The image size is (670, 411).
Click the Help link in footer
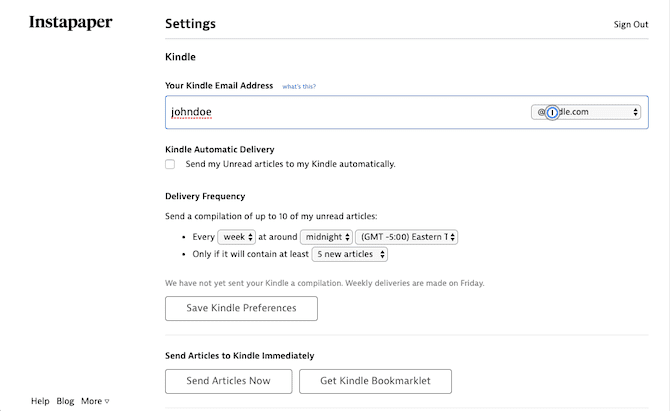click(x=40, y=401)
